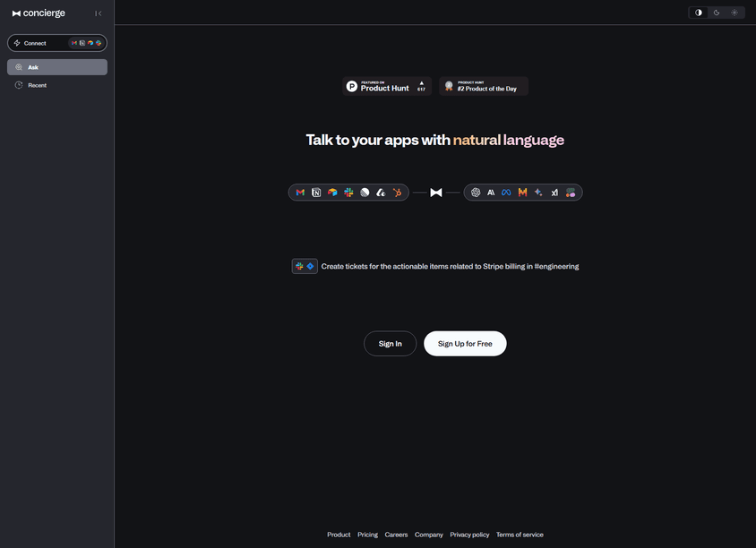Open the Privacy policy footer link
The height and width of the screenshot is (548, 756).
[x=469, y=535]
